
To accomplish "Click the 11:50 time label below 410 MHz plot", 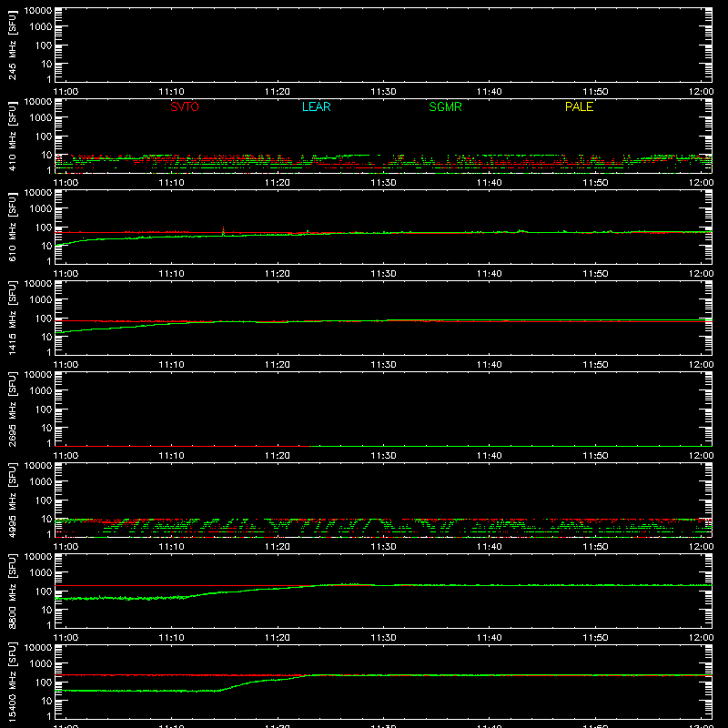I will coord(595,183).
